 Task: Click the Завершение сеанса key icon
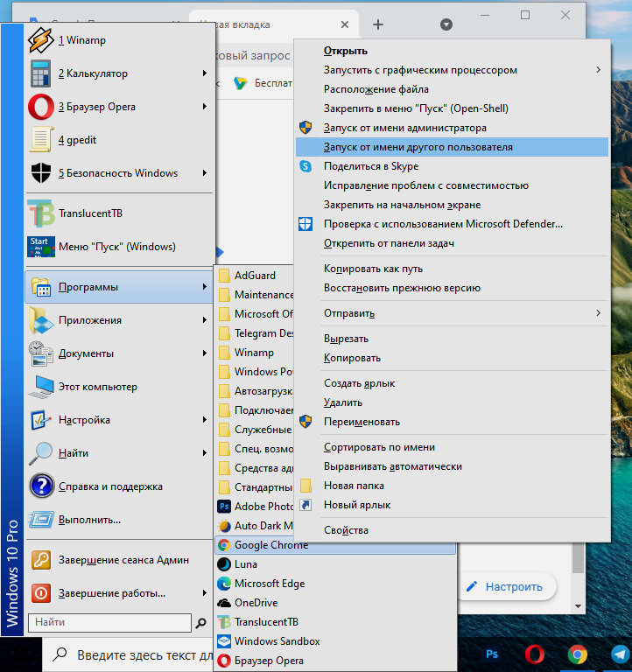[x=41, y=560]
